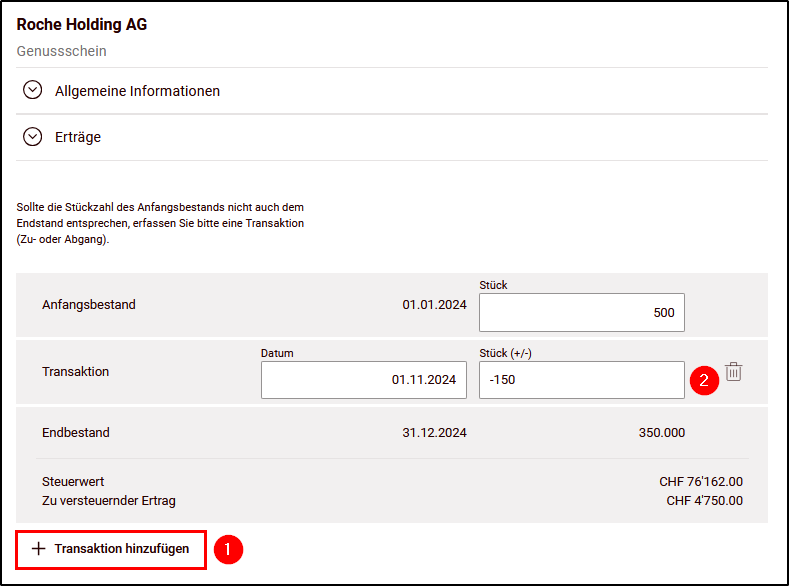789x586 pixels.
Task: Click the plus icon beside Transaktion hinzufügen
Action: tap(38, 549)
